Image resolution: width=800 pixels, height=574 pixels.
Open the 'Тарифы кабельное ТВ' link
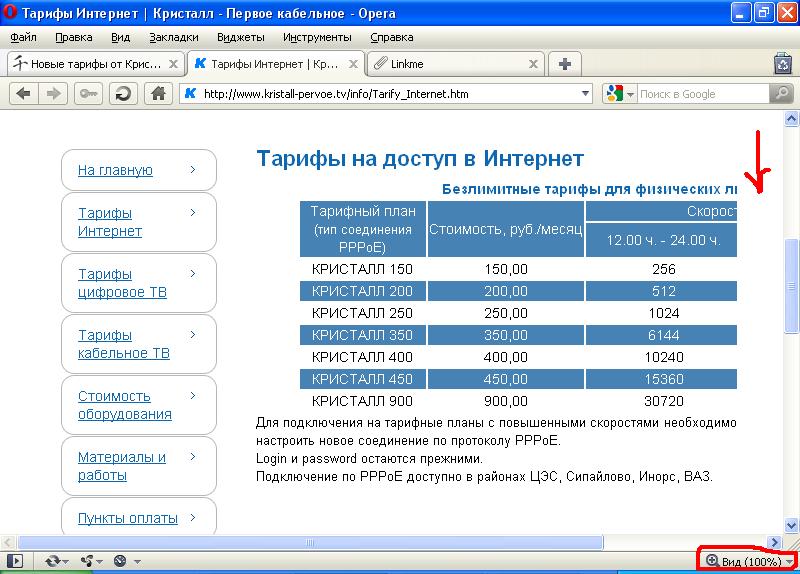[x=123, y=344]
